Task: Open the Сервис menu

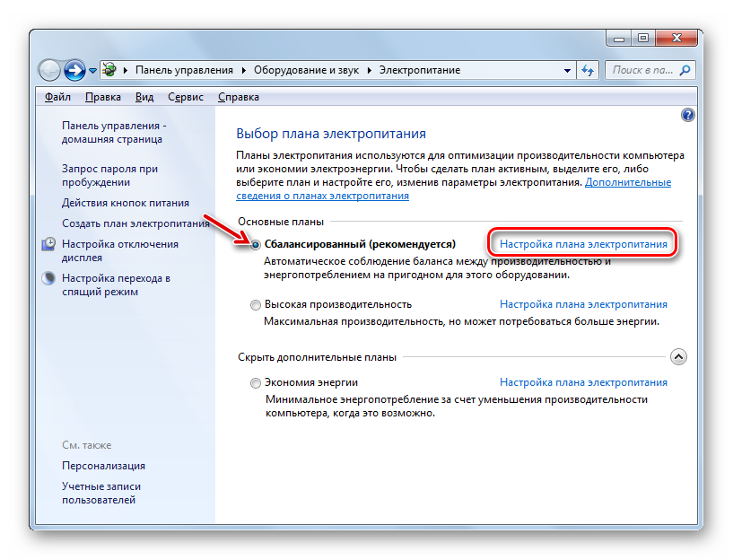Action: coord(185,97)
